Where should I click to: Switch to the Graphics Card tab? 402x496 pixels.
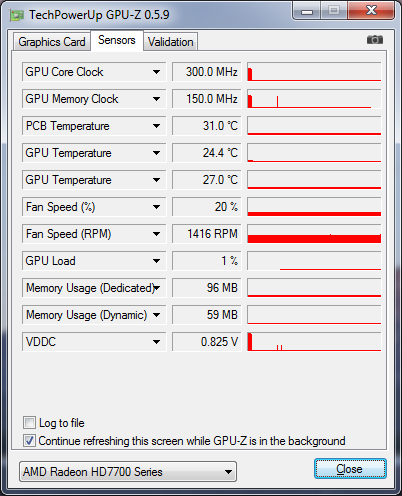52,42
